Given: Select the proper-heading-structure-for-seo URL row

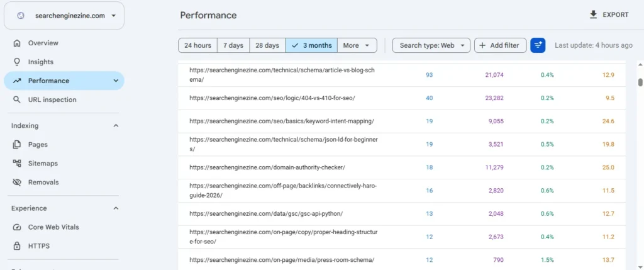Looking at the screenshot, I should [x=402, y=237].
